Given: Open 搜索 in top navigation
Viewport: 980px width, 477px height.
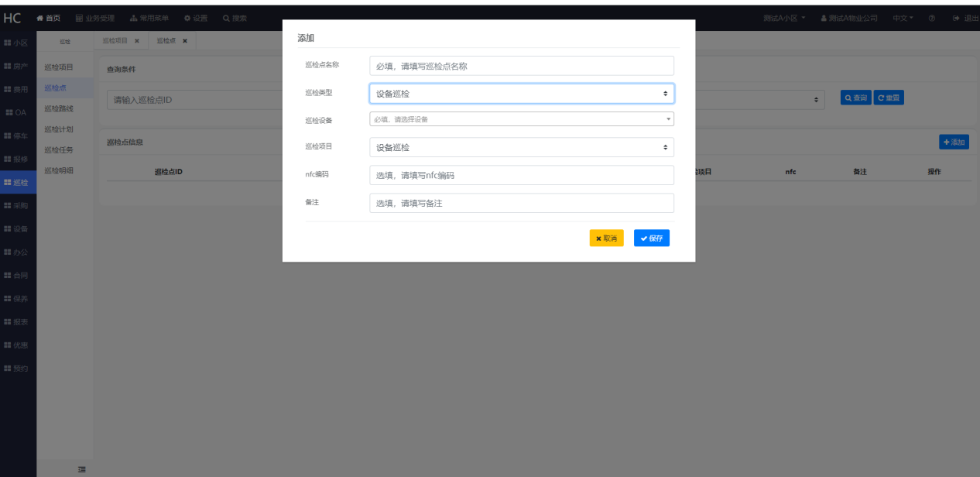Looking at the screenshot, I should (x=235, y=18).
